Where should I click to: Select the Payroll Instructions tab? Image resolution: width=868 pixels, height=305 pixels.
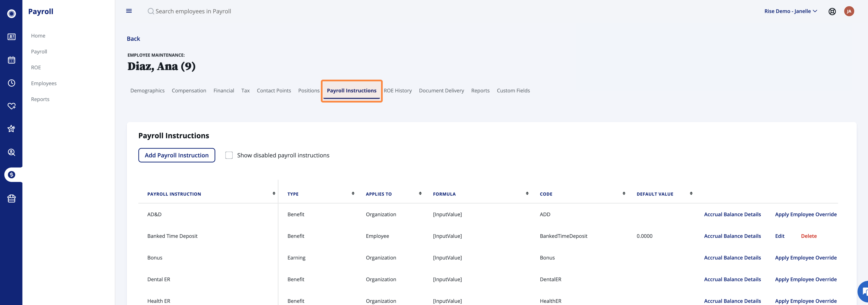point(351,91)
